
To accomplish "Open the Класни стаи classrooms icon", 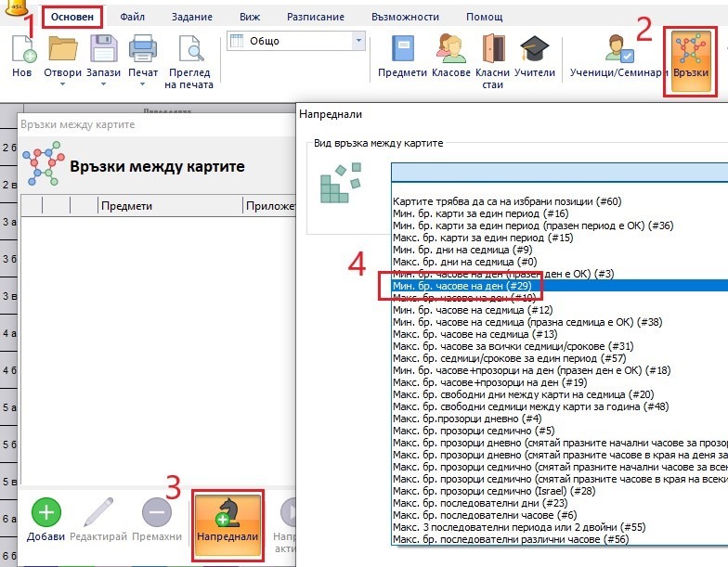I will (492, 48).
